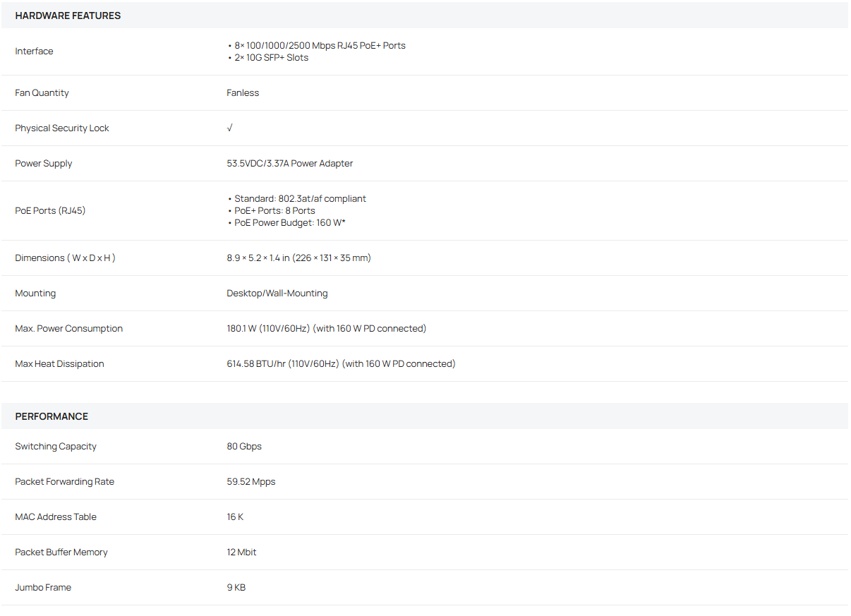Click the Desktop/Wall-Mounting value
851x616 pixels.
(x=277, y=293)
